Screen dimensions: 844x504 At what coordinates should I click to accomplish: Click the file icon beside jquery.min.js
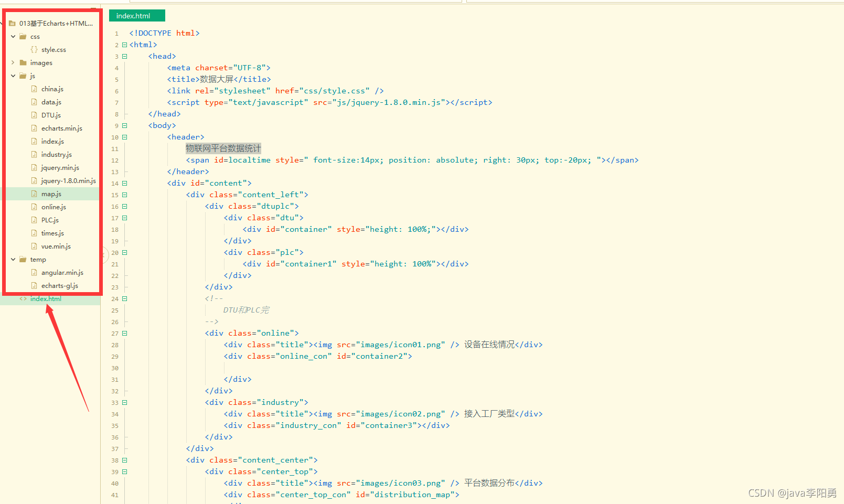[x=34, y=168]
